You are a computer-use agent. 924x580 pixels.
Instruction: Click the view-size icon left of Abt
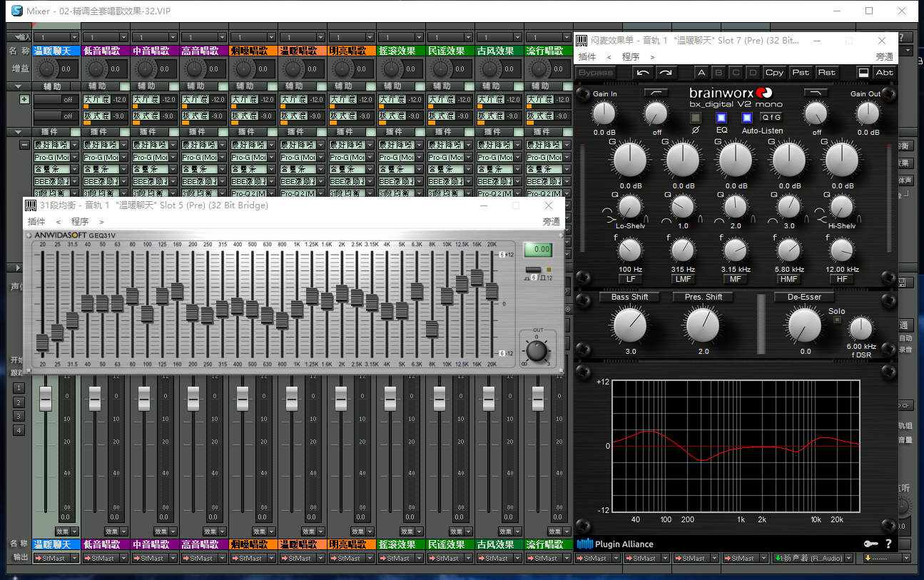pos(863,72)
